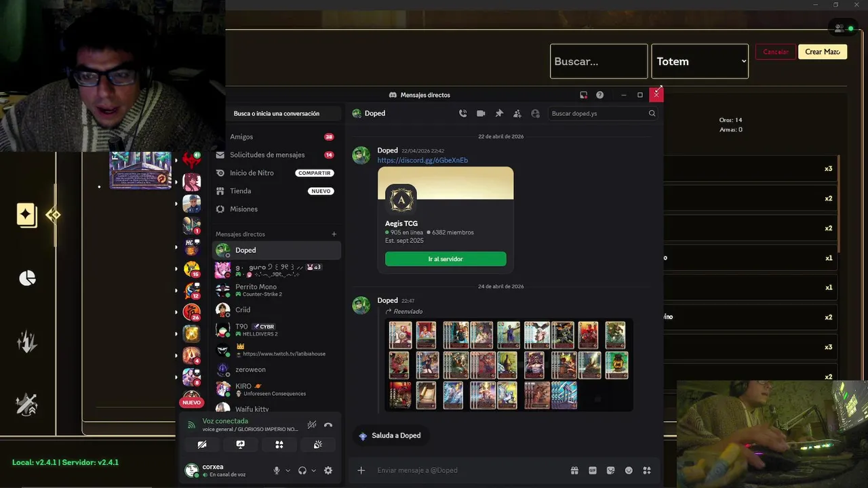Disconnect from the voice channel
868x488 pixels.
point(328,425)
